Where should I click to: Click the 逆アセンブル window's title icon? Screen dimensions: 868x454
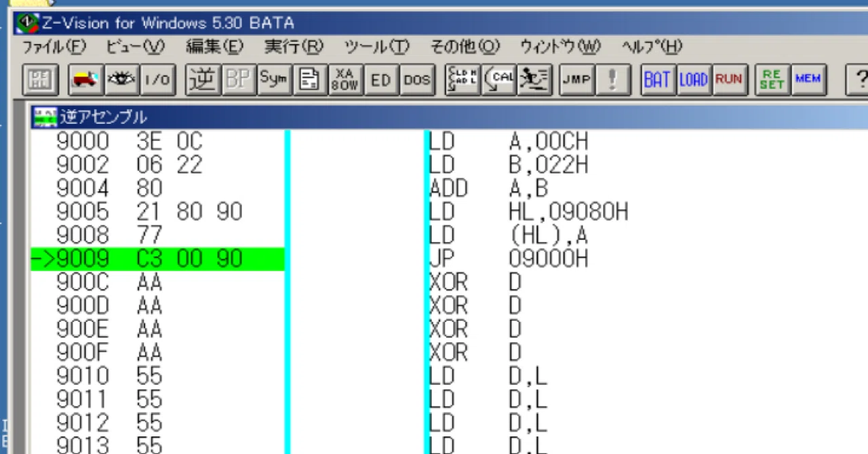coord(45,117)
